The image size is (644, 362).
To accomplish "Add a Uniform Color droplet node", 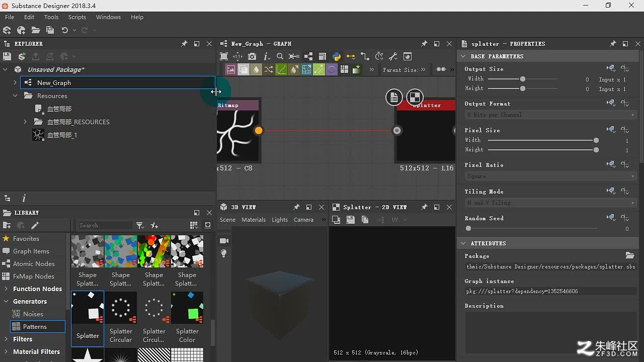I will [256, 69].
